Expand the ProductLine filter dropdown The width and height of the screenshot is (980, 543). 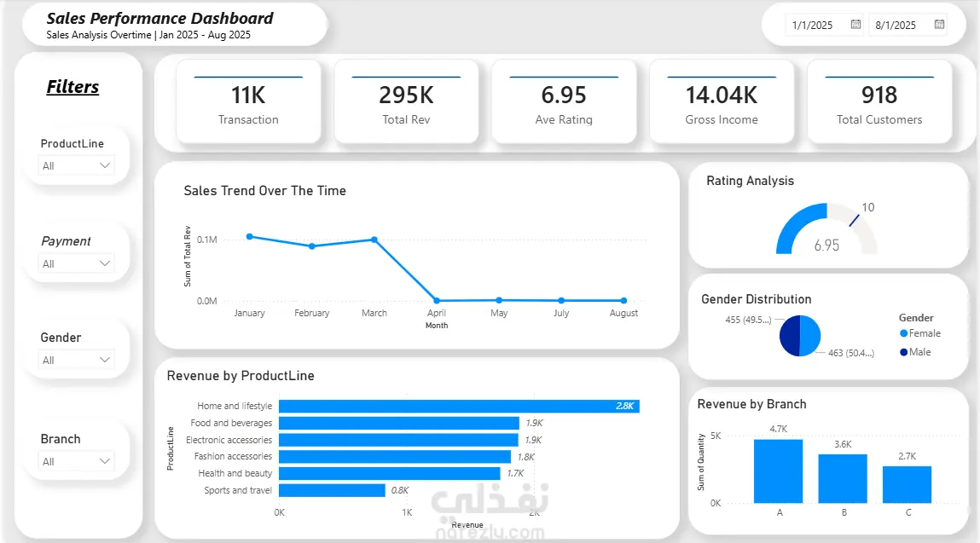(x=76, y=165)
